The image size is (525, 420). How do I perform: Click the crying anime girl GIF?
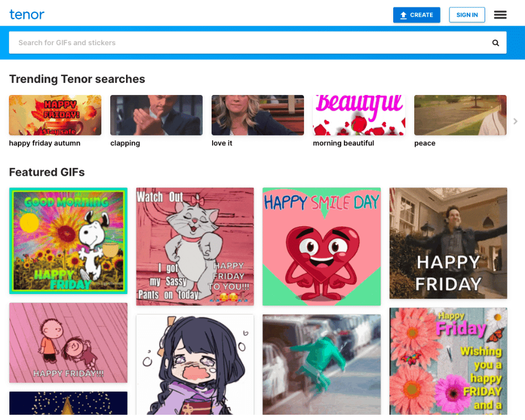195,364
